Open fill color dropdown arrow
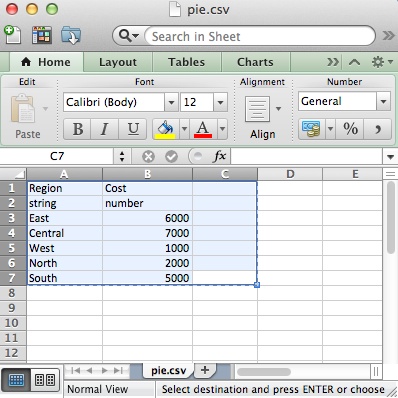Viewport: 398px width, 398px height. point(184,129)
